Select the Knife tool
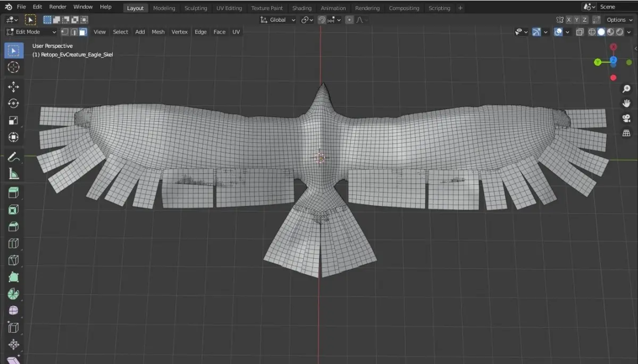 coord(14,260)
